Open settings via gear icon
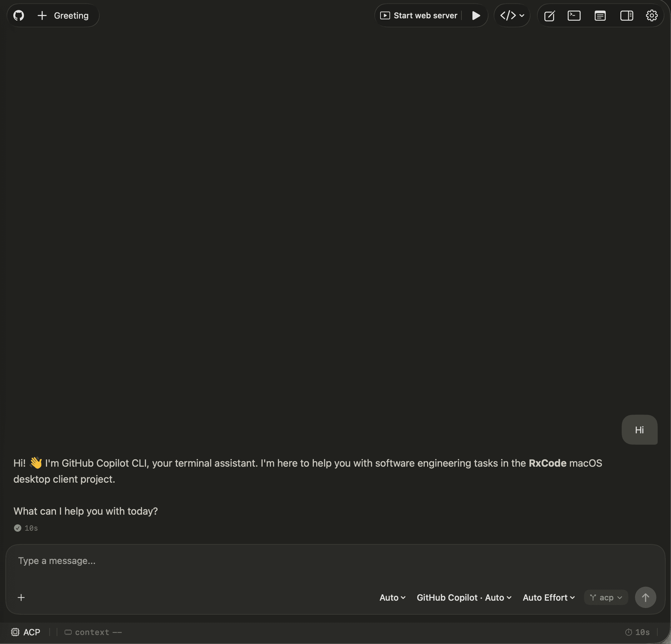This screenshot has height=644, width=671. click(x=651, y=15)
